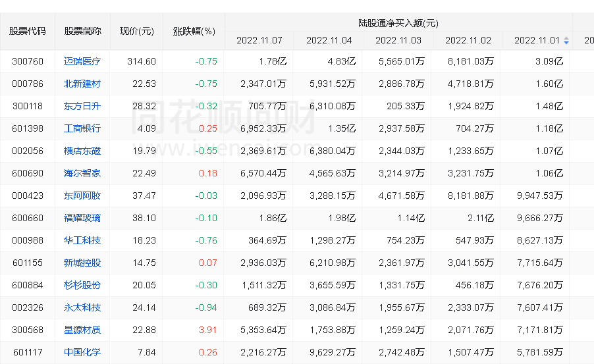Click the 股票简称 column header
This screenshot has width=594, height=364.
[x=82, y=31]
